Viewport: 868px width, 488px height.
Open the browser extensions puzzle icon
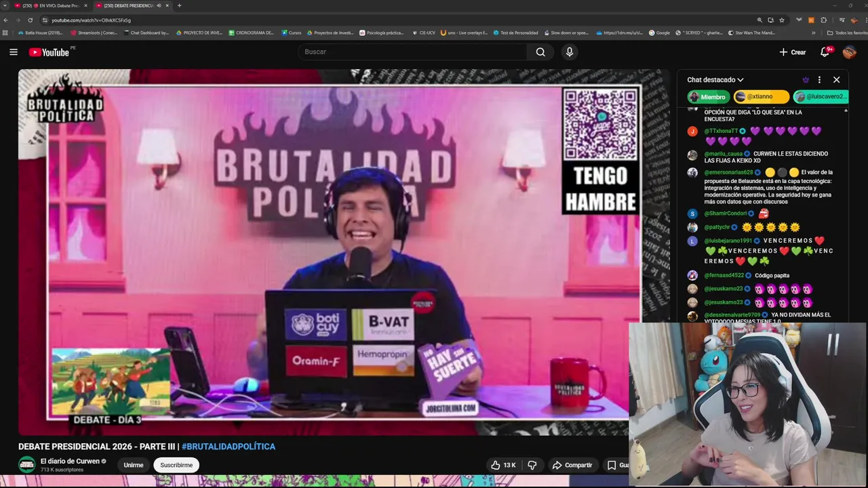824,20
